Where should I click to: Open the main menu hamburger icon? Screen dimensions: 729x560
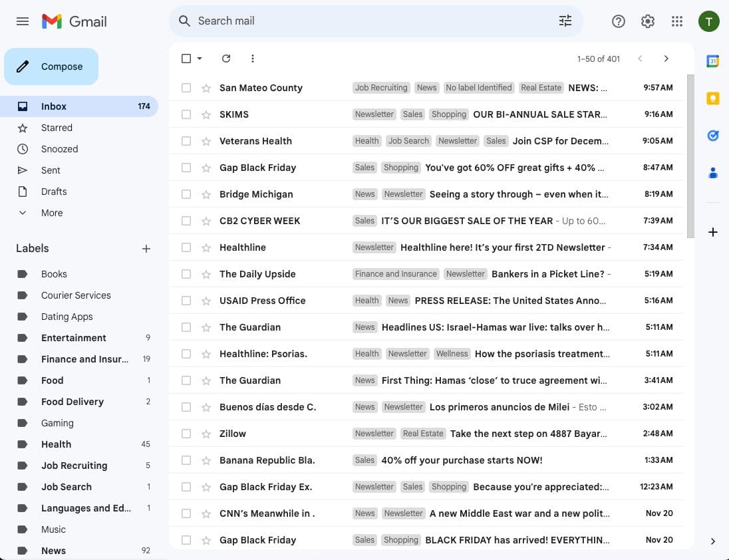point(23,21)
